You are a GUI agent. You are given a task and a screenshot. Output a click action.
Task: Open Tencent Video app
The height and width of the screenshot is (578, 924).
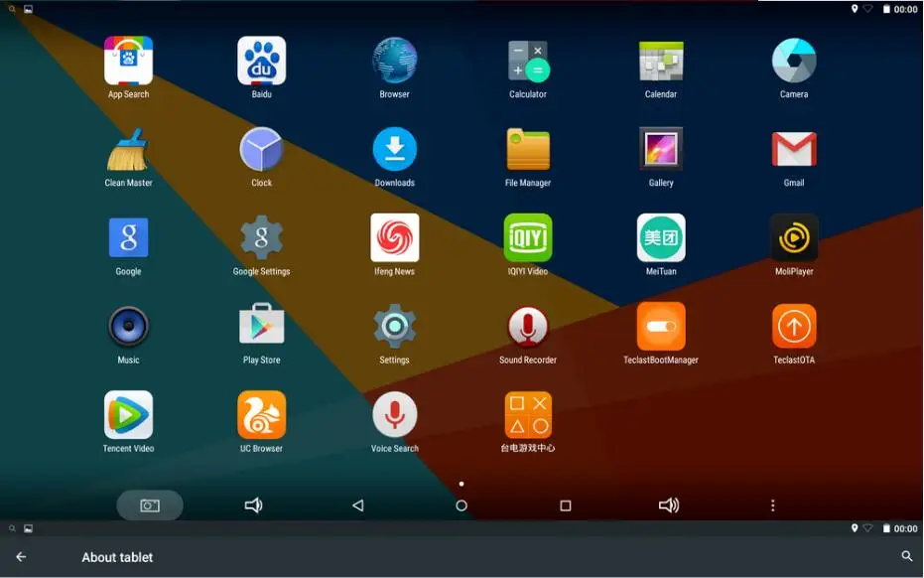tap(128, 414)
